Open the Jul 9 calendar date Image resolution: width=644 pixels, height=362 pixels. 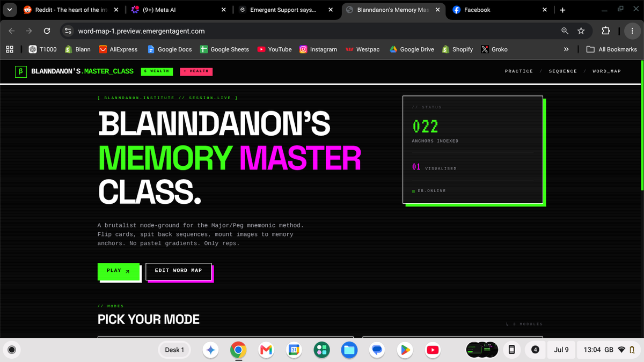pos(561,350)
